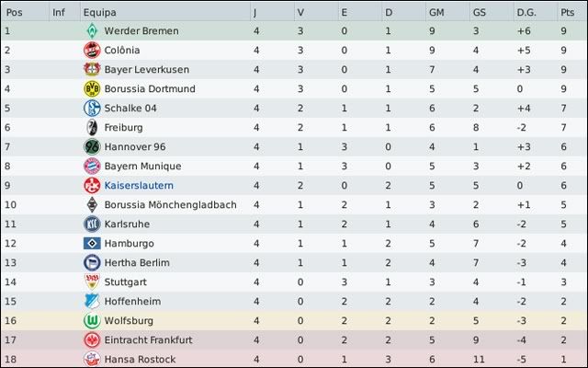Click the GM goals scored header

tap(437, 12)
